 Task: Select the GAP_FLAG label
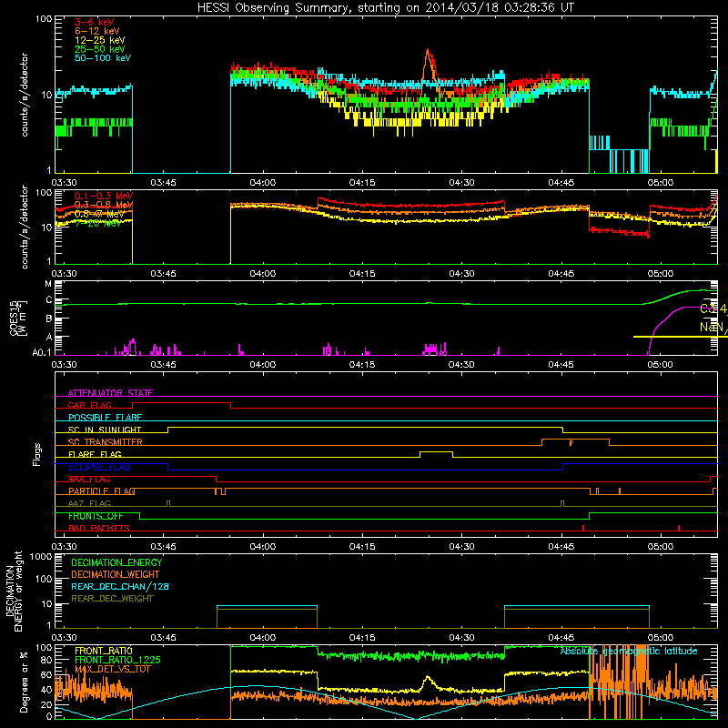89,405
